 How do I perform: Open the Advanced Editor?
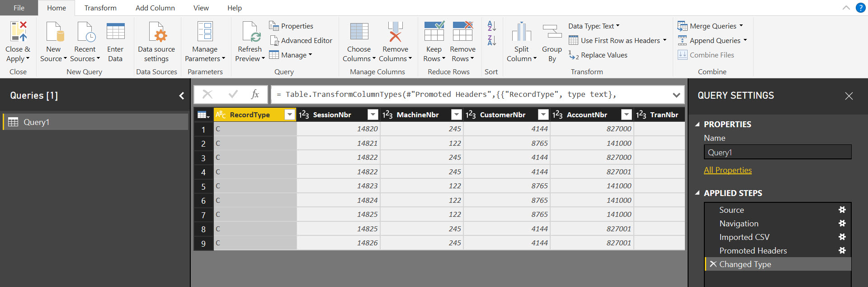point(301,40)
